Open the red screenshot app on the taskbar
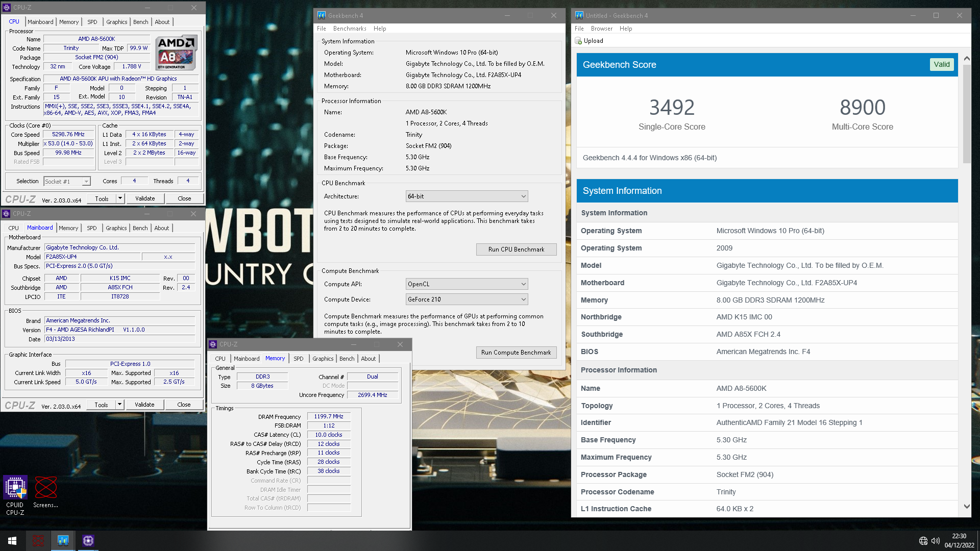The image size is (980, 551). (x=38, y=541)
